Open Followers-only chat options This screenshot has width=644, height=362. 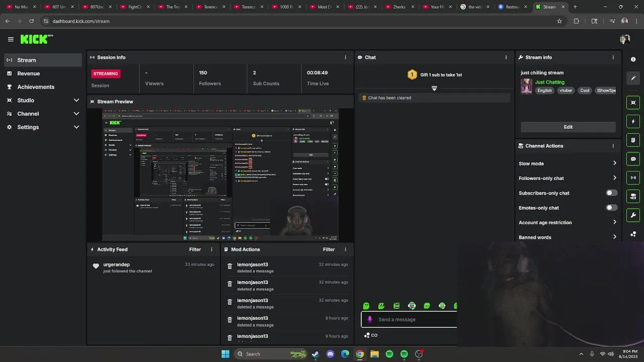[x=568, y=178]
